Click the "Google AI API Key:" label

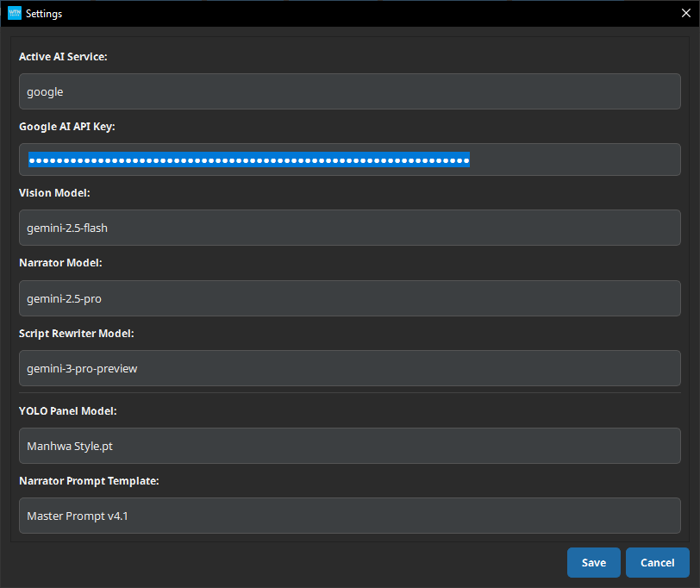pos(67,126)
